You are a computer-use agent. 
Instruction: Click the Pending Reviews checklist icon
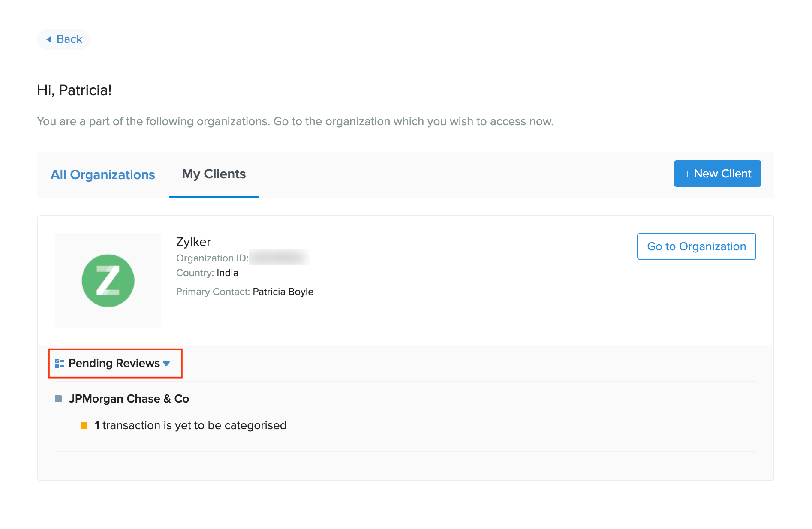pyautogui.click(x=60, y=363)
